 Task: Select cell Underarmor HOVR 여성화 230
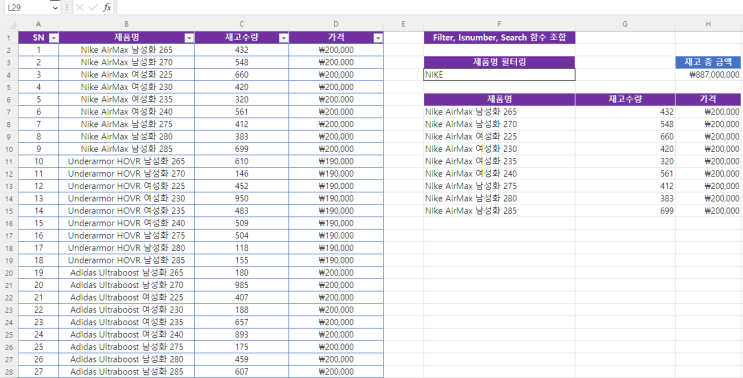[x=127, y=198]
